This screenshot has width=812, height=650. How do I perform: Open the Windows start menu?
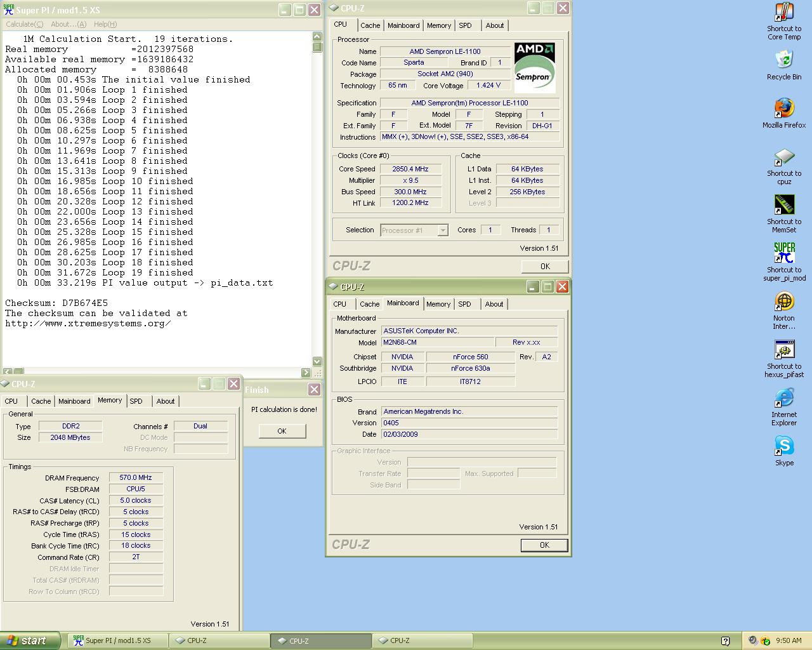30,640
